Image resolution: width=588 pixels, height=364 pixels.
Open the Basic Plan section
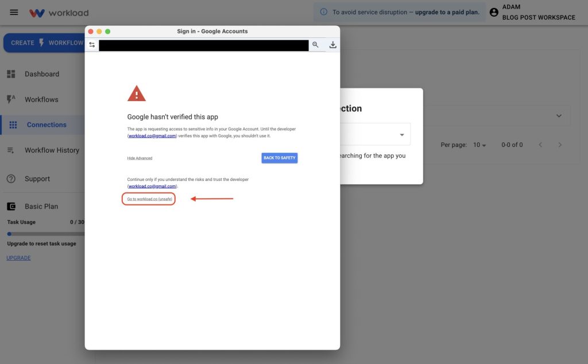42,206
